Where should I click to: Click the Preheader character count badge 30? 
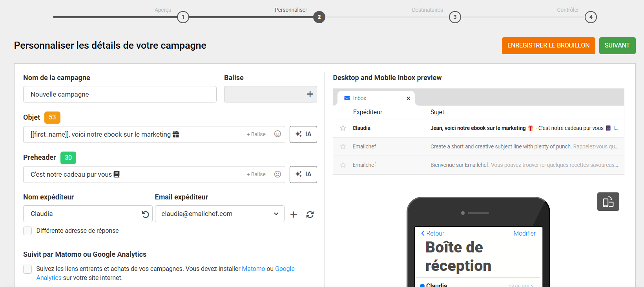pos(68,157)
